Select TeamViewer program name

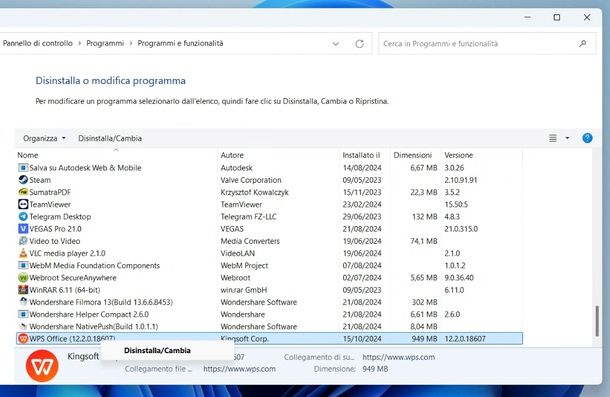(50, 204)
